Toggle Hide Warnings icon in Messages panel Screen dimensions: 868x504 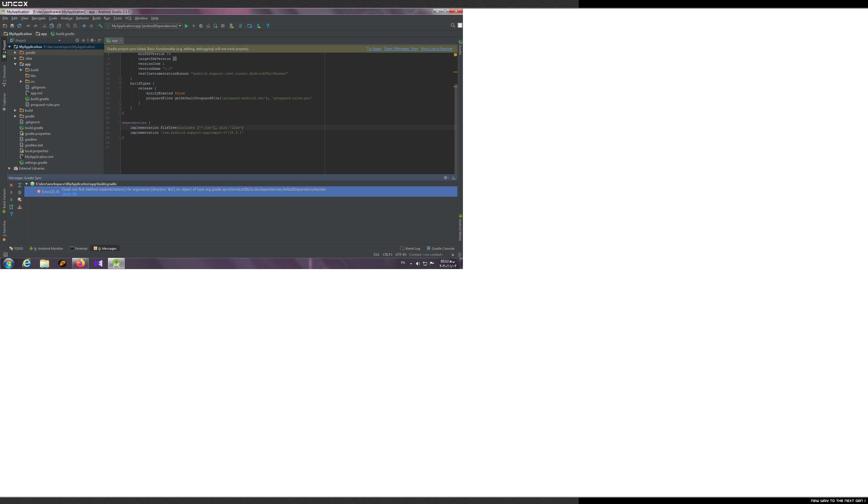(20, 200)
